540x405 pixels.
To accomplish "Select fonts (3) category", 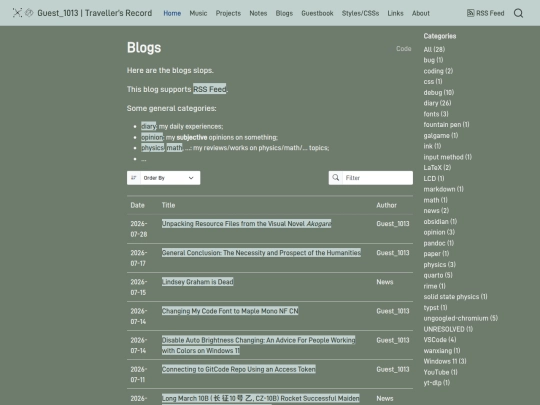I will pos(436,114).
